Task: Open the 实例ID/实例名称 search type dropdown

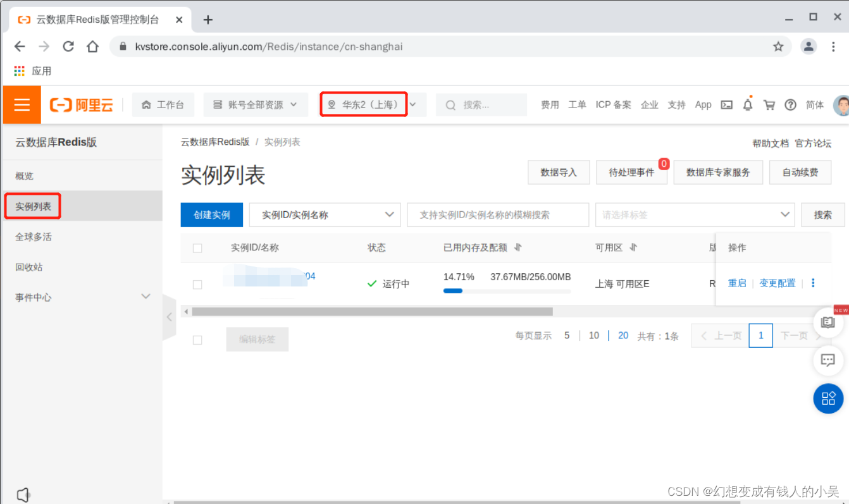Action: (325, 215)
